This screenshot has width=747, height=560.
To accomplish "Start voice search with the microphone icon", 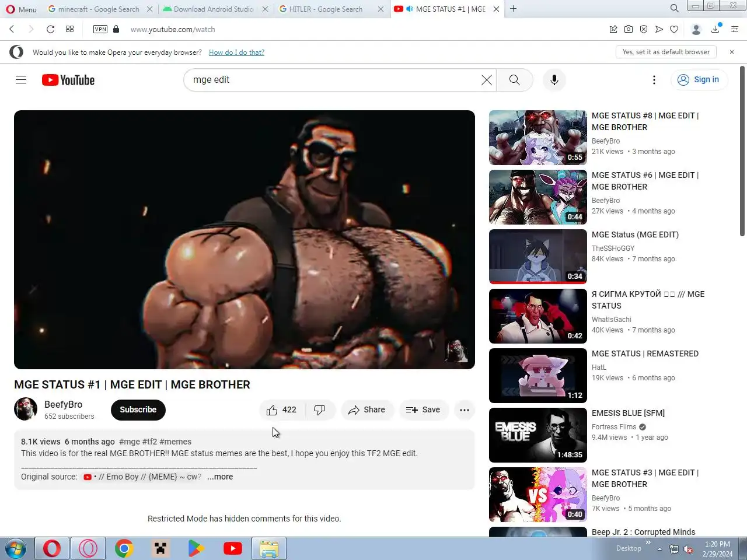I will point(554,80).
